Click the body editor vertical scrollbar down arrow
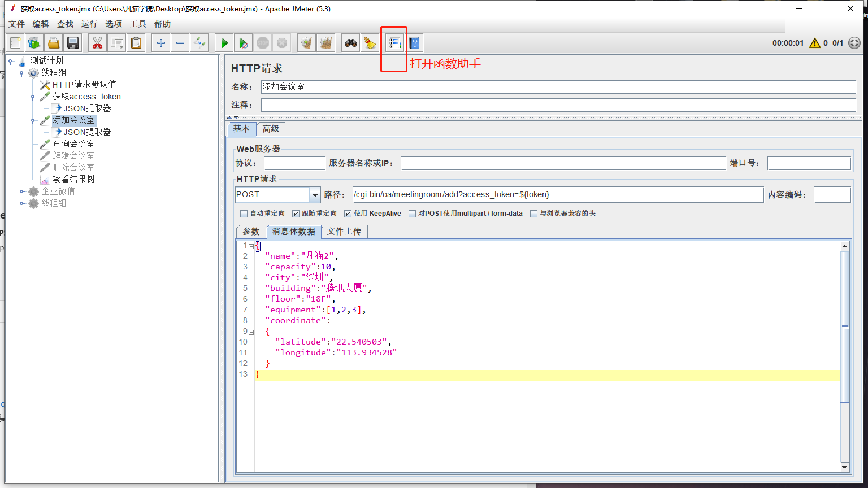The width and height of the screenshot is (868, 488). 845,467
